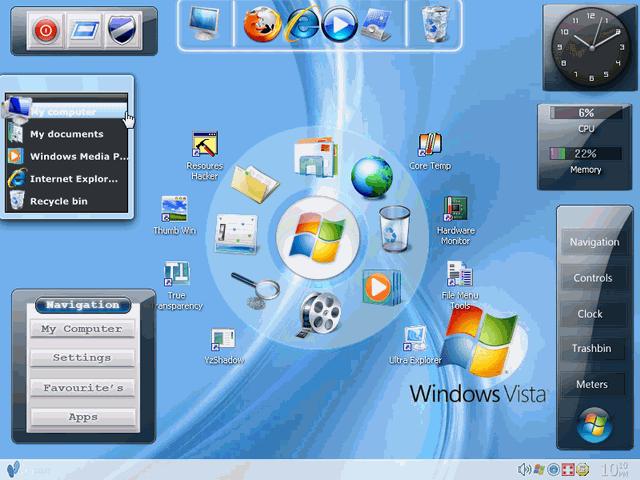Open the shield security icon
Screen dimensions: 640x480
point(122,30)
